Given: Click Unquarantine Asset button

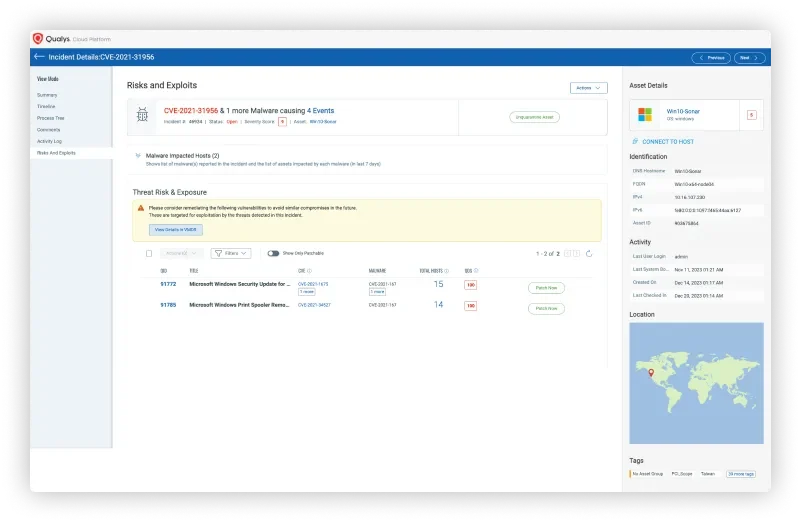Looking at the screenshot, I should coord(534,117).
